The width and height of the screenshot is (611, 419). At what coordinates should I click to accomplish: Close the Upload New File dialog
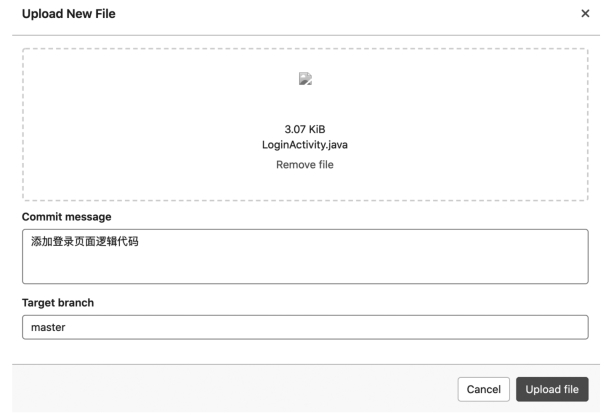[585, 14]
